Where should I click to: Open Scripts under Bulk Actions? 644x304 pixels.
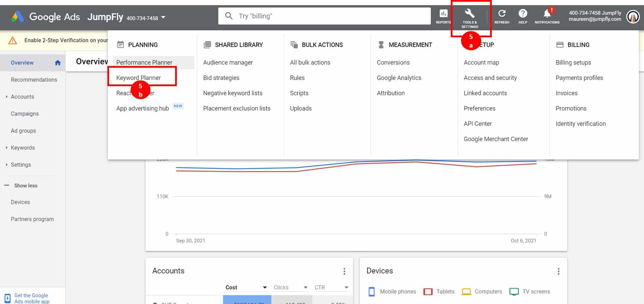299,93
